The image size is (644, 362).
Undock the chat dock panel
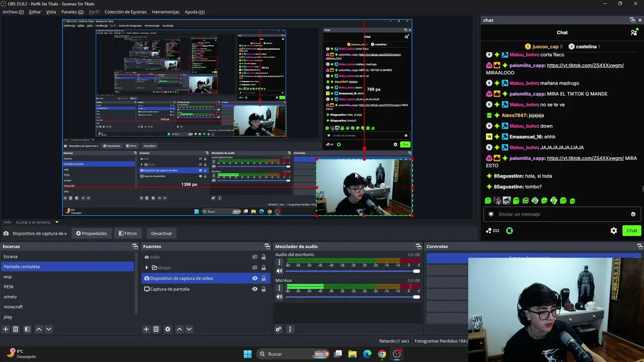[x=632, y=20]
